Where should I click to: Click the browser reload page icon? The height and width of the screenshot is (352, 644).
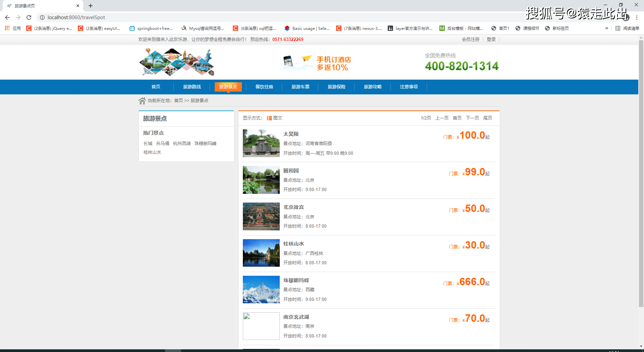(29, 17)
